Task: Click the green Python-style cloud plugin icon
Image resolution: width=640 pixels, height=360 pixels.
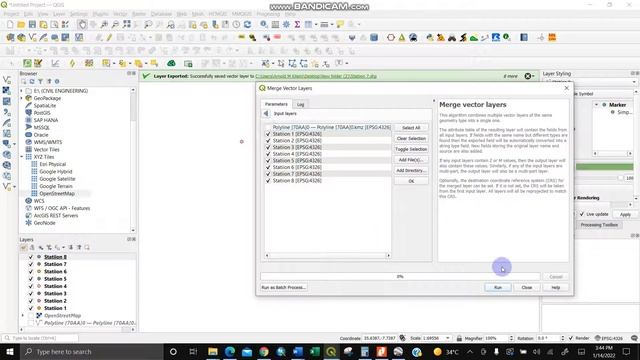Action: (x=171, y=63)
